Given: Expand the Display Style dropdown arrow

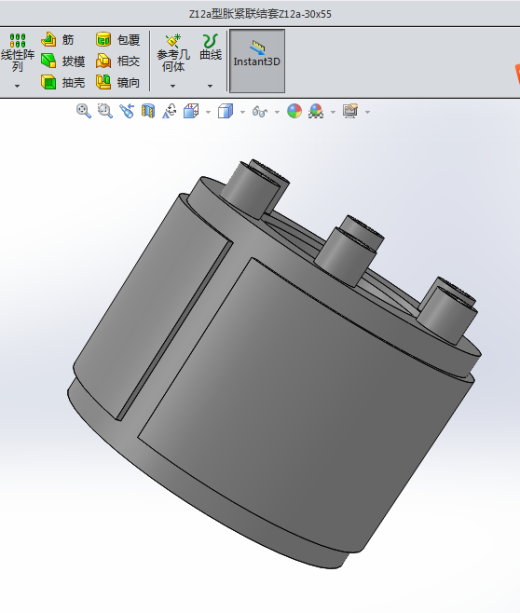Looking at the screenshot, I should point(242,112).
